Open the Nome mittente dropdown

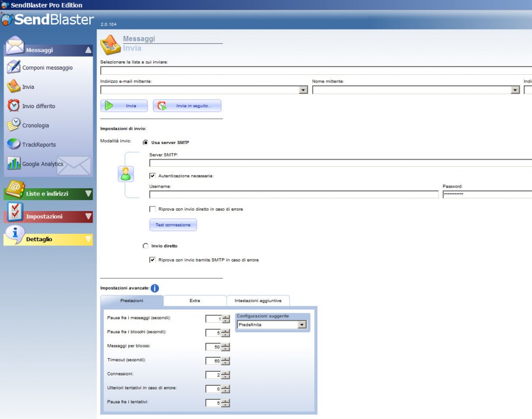pyautogui.click(x=515, y=90)
